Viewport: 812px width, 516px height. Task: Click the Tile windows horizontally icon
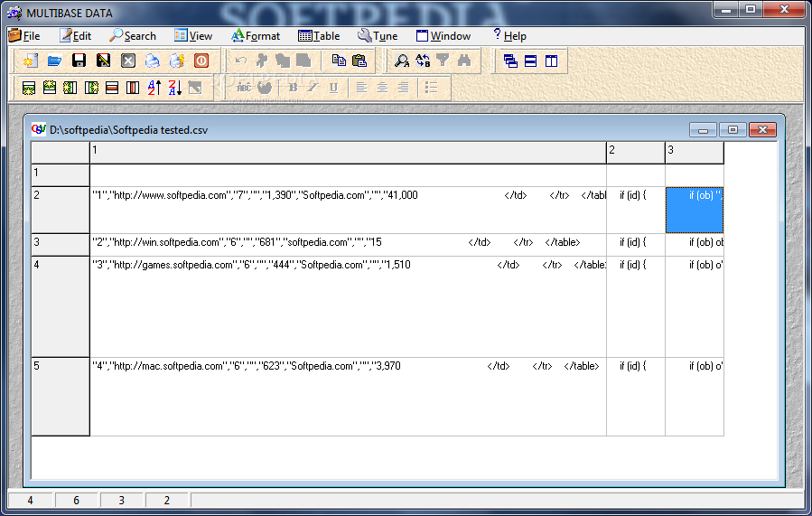531,61
